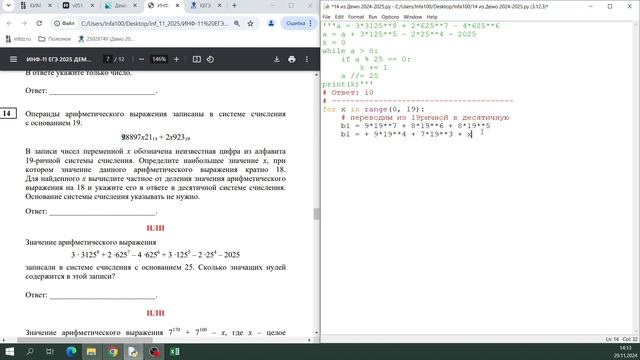
Task: Close the КИМ tab
Action: click(x=50, y=5)
